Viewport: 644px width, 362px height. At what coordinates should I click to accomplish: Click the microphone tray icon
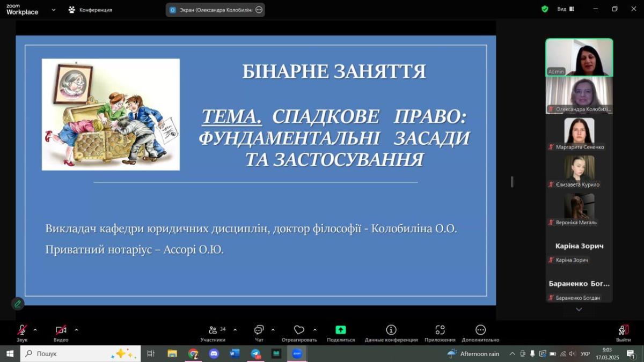coord(532,353)
